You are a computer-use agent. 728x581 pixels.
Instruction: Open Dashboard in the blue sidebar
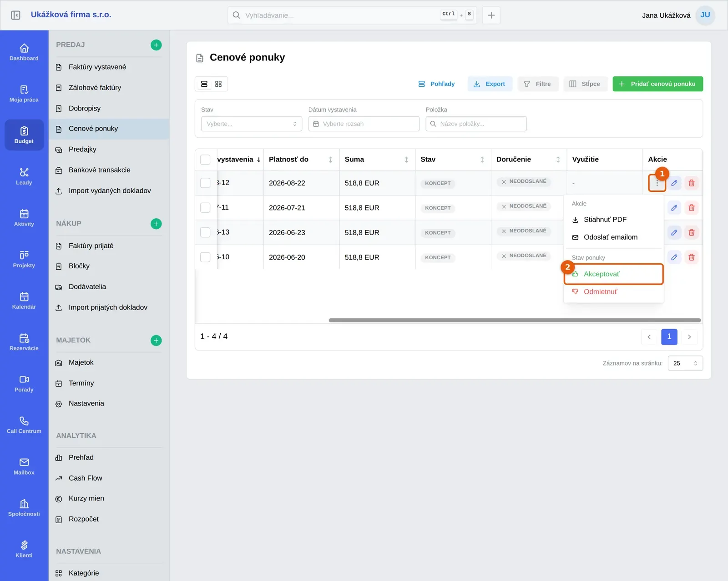(x=24, y=52)
